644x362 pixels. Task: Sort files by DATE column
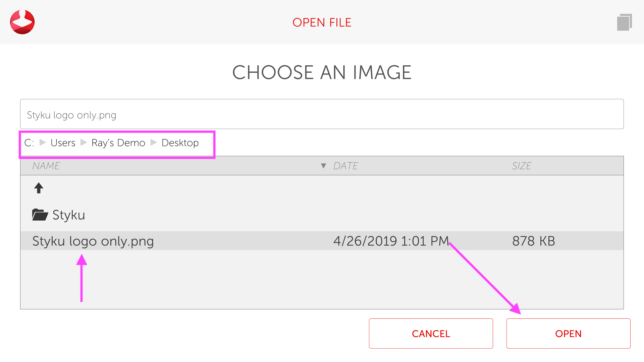[x=345, y=166]
